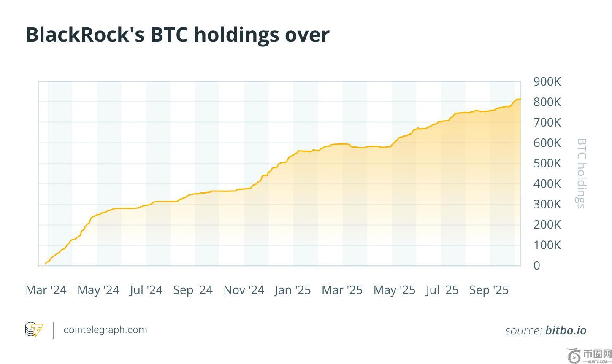The width and height of the screenshot is (612, 364).
Task: Select the Mar '24 x-axis label
Action: click(46, 290)
